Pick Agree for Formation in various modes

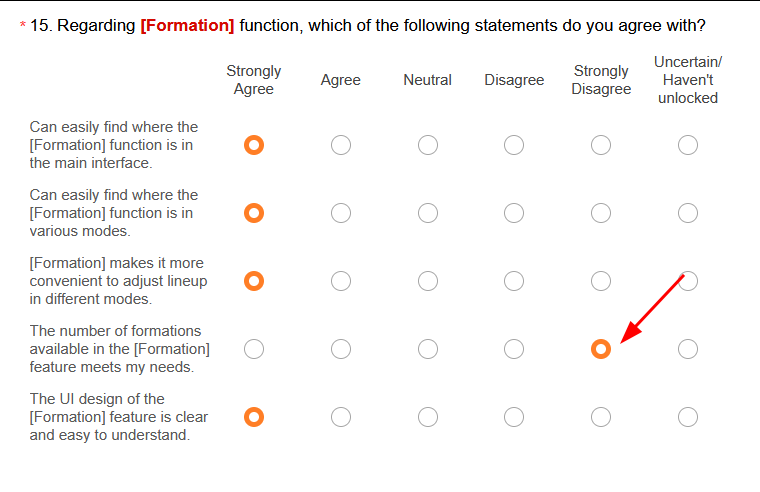click(341, 213)
